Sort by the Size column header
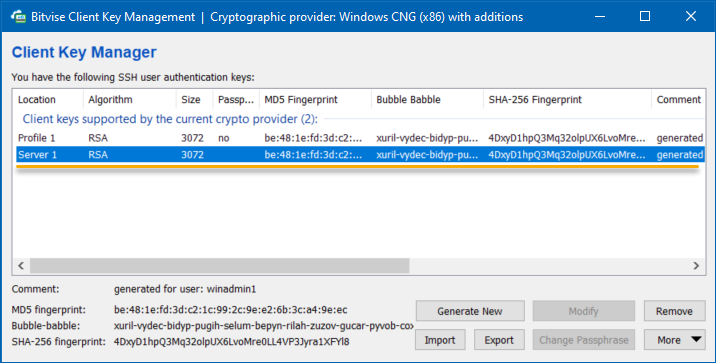The width and height of the screenshot is (716, 363). tap(194, 100)
